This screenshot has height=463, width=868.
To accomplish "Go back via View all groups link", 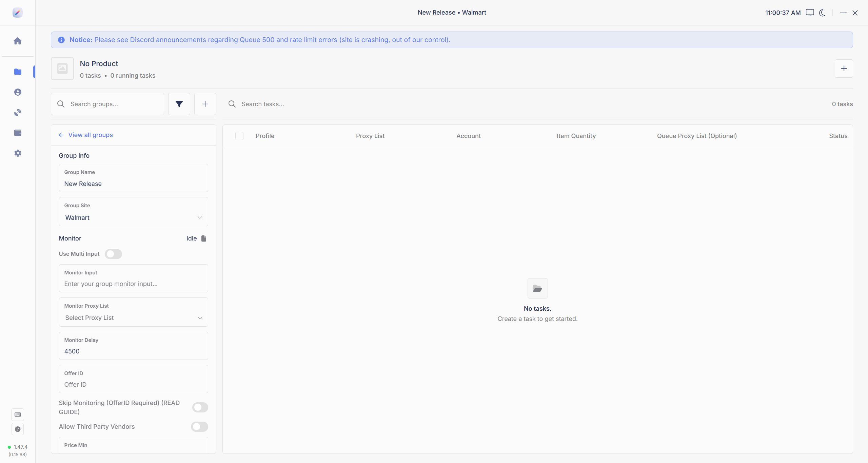I will pos(86,135).
